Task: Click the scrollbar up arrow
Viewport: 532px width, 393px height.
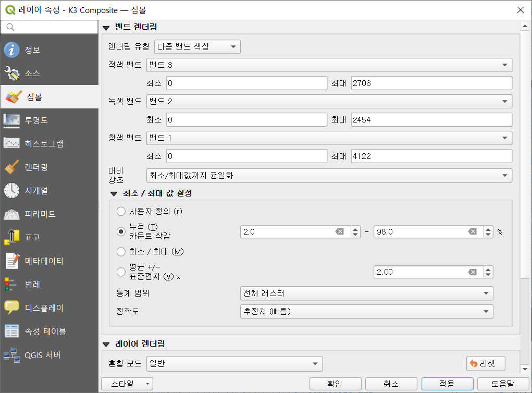Action: pos(525,26)
